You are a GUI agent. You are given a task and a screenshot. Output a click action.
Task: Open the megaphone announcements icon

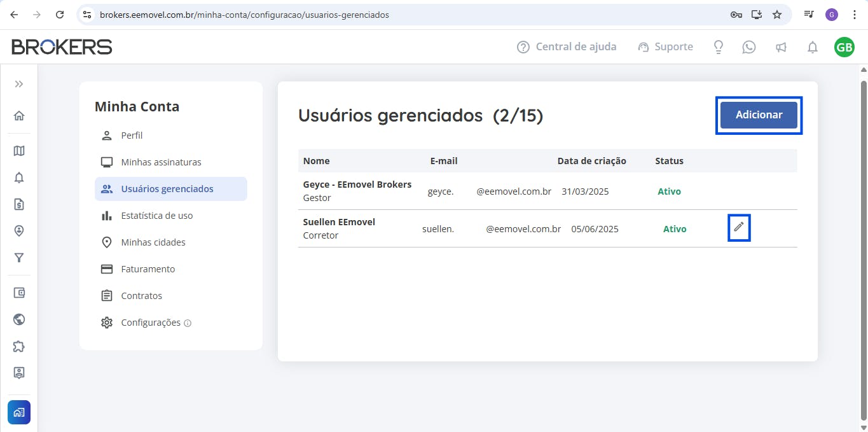click(781, 47)
